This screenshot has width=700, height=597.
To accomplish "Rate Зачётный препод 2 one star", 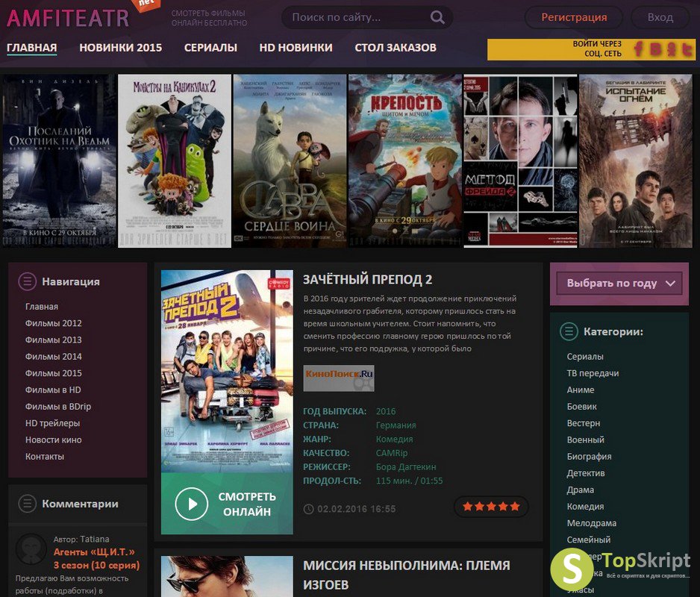I will point(467,507).
